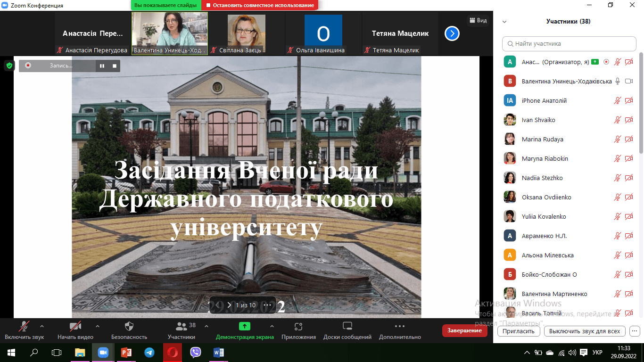Click Выключить звук для всех button
The image size is (644, 362).
pyautogui.click(x=585, y=331)
